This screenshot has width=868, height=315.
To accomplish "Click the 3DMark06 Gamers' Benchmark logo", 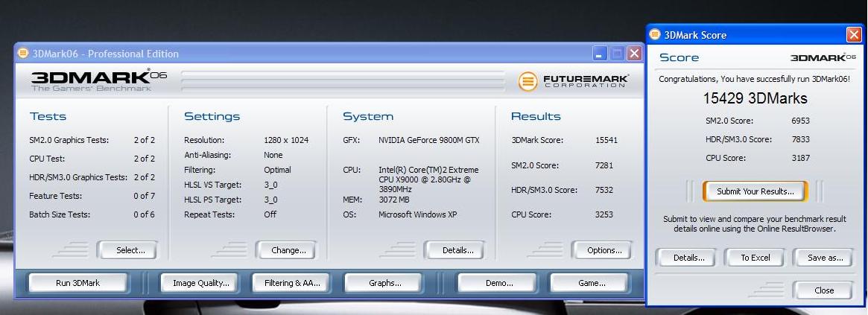I will coord(98,80).
